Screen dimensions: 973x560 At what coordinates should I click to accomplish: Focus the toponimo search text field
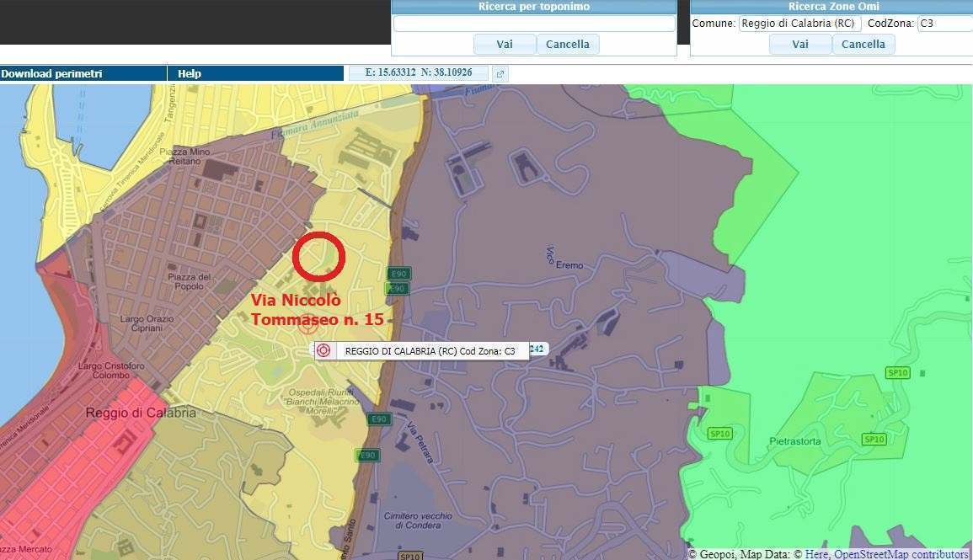534,24
